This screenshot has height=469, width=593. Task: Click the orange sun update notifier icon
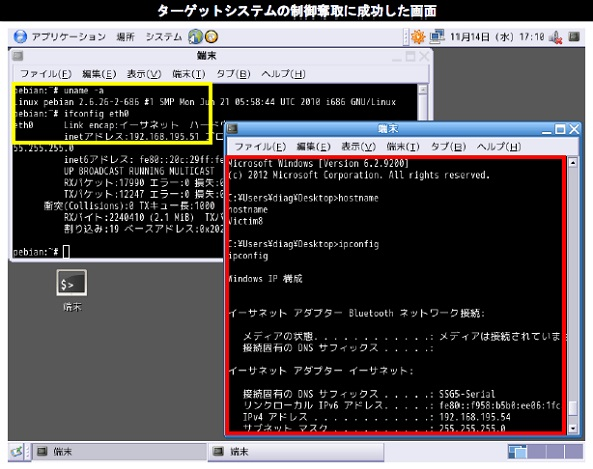click(418, 37)
